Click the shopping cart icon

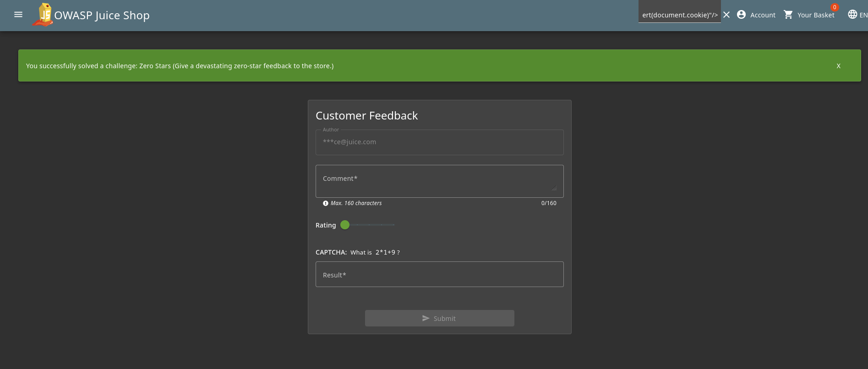788,15
